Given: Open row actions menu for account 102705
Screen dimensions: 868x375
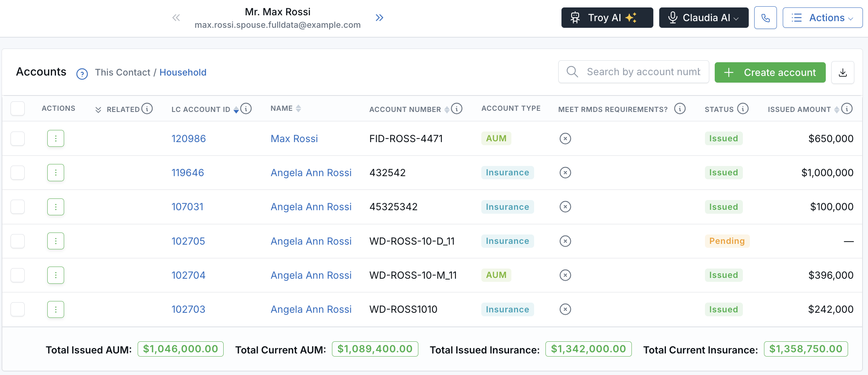Looking at the screenshot, I should [x=56, y=241].
